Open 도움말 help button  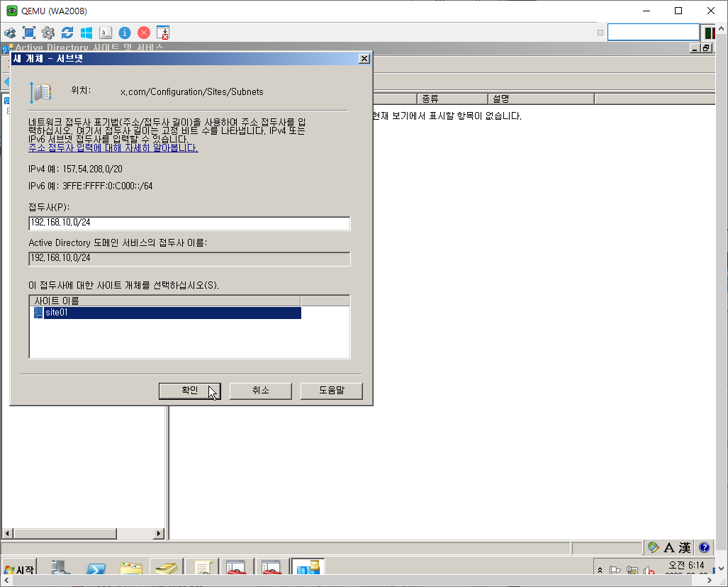pos(332,391)
